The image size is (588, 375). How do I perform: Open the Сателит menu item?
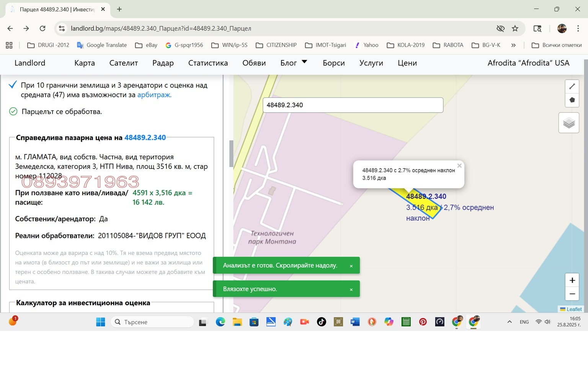click(x=123, y=63)
